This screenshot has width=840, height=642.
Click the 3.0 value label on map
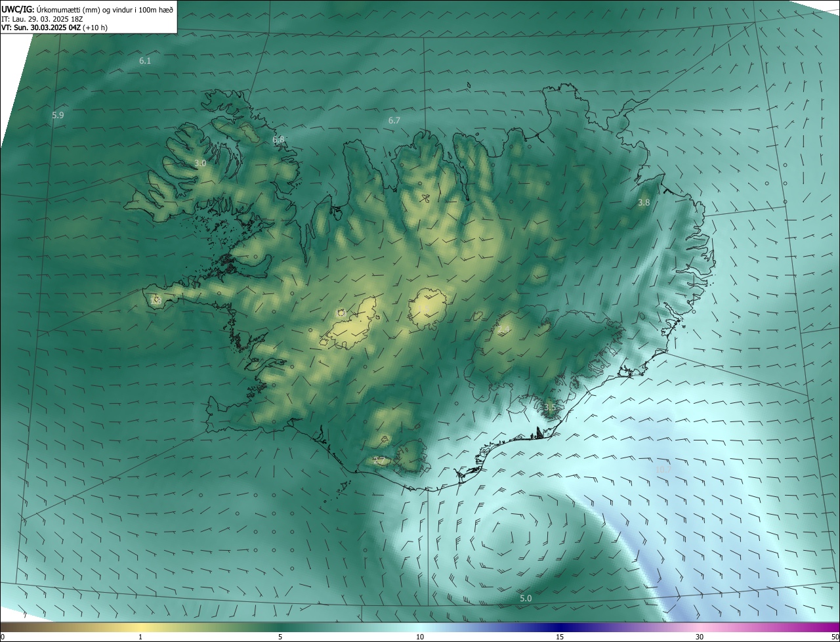pos(200,163)
